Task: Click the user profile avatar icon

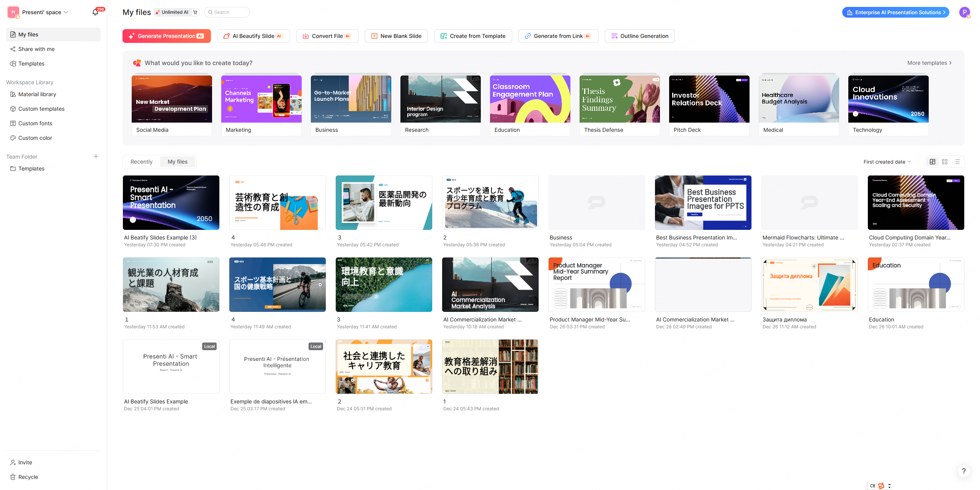Action: click(x=964, y=12)
